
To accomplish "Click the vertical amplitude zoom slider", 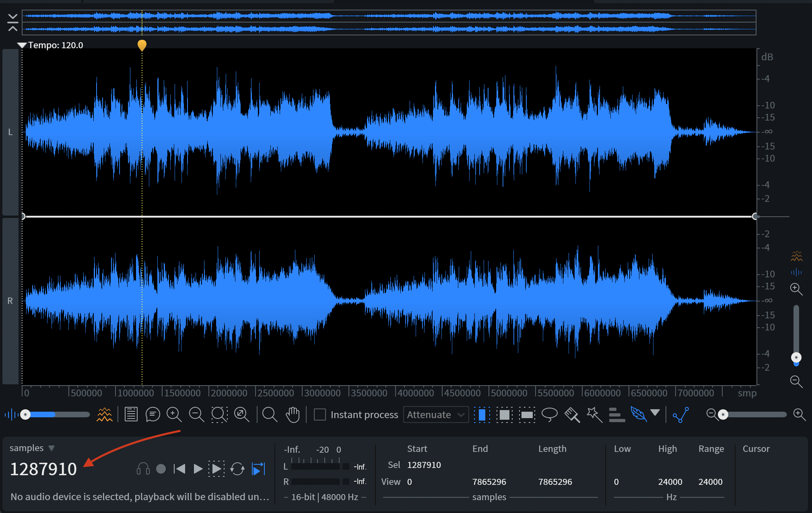I will 796,335.
